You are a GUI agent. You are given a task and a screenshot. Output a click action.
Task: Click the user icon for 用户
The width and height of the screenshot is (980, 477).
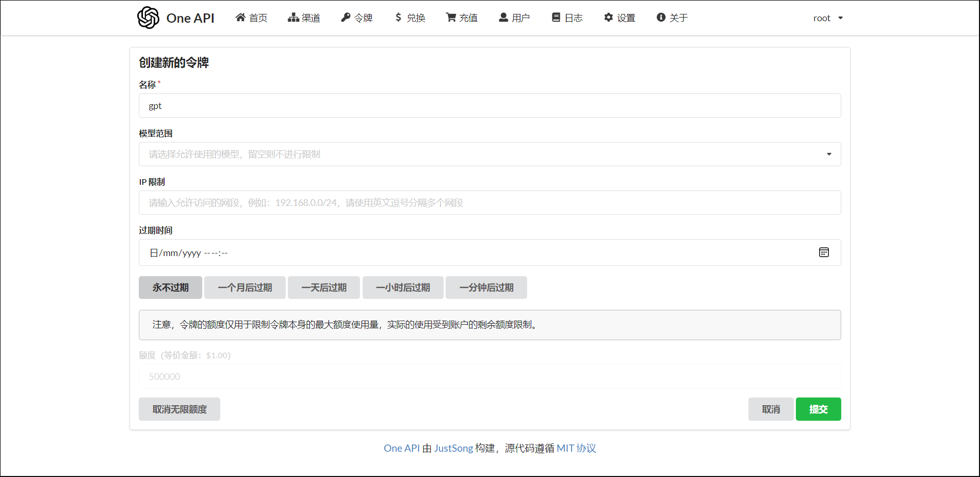click(x=503, y=18)
